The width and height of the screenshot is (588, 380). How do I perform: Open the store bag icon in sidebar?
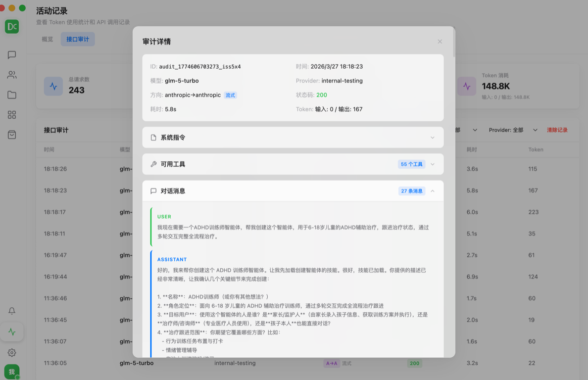pyautogui.click(x=12, y=134)
